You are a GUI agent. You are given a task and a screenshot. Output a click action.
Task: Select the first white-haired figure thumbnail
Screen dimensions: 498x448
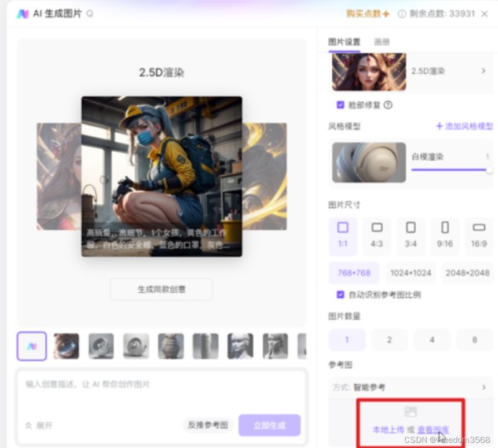pos(241,346)
